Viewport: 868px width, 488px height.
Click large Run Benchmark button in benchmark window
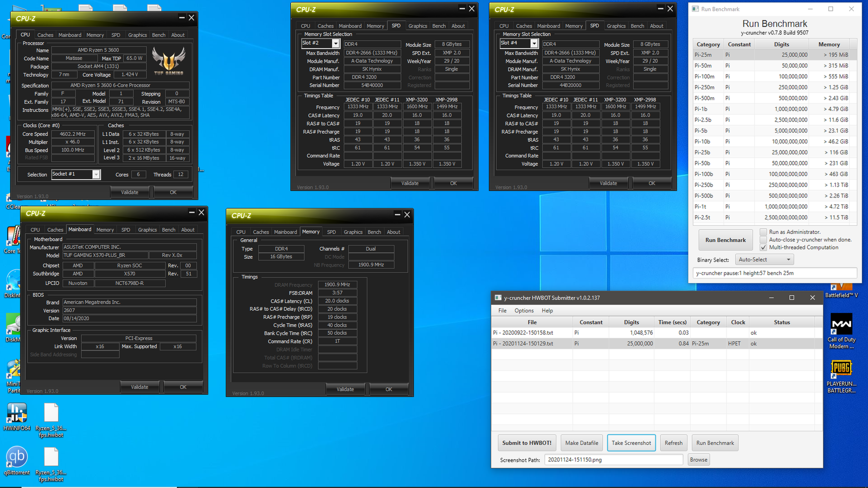click(725, 240)
